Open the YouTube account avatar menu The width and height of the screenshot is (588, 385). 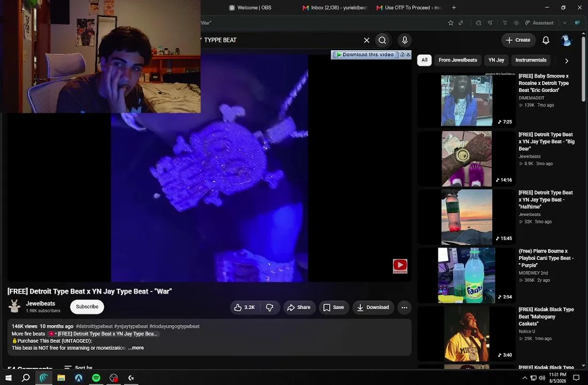point(566,40)
